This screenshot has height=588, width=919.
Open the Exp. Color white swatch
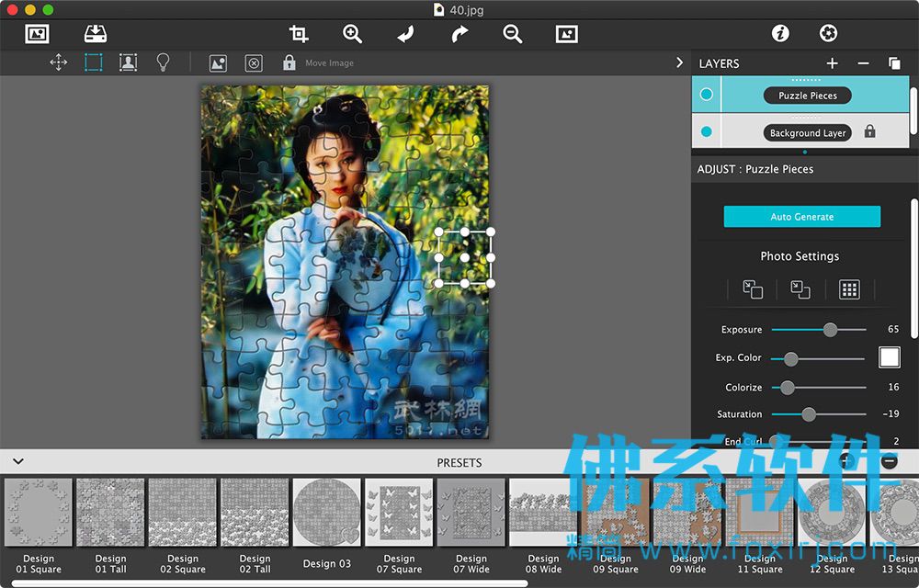pyautogui.click(x=889, y=357)
